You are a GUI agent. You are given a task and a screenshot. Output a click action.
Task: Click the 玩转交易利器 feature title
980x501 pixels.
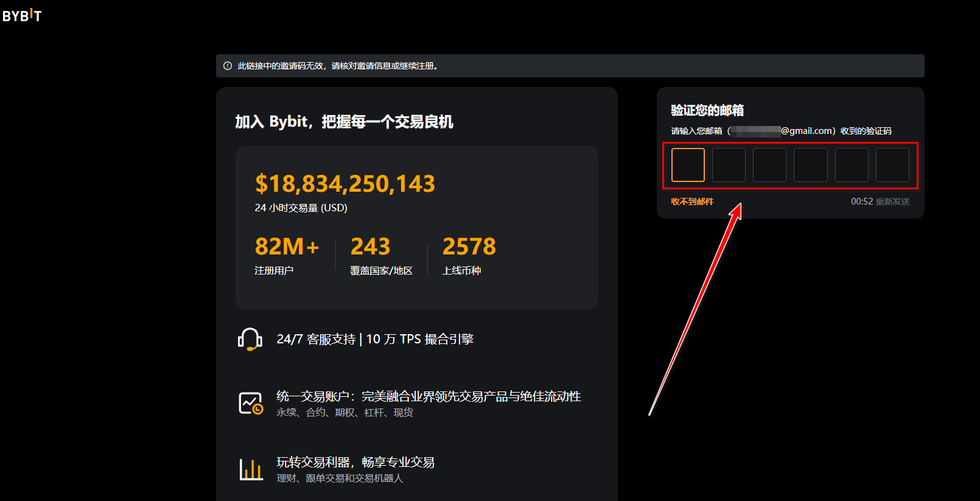click(355, 462)
